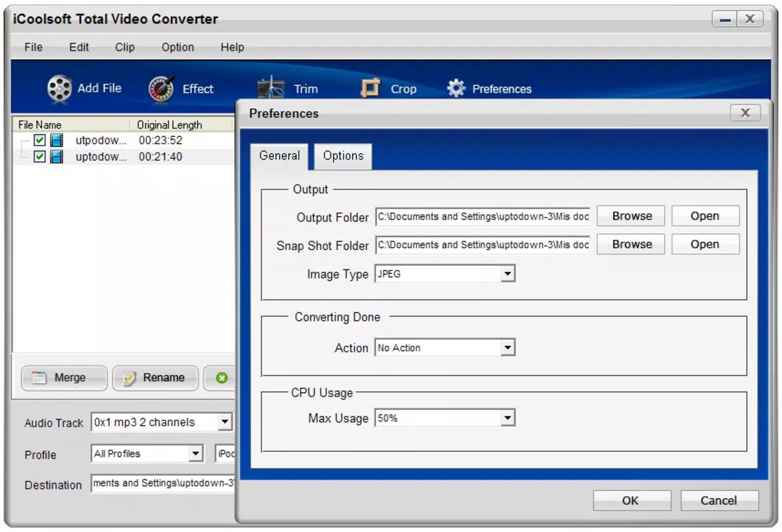Viewport: 782px width, 532px height.
Task: Expand the Max Usage CPU dropdown
Action: point(508,418)
